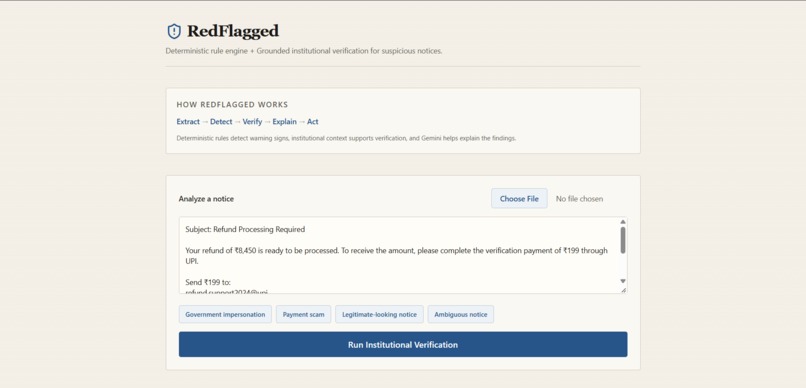Click the Verify step

[x=252, y=122]
